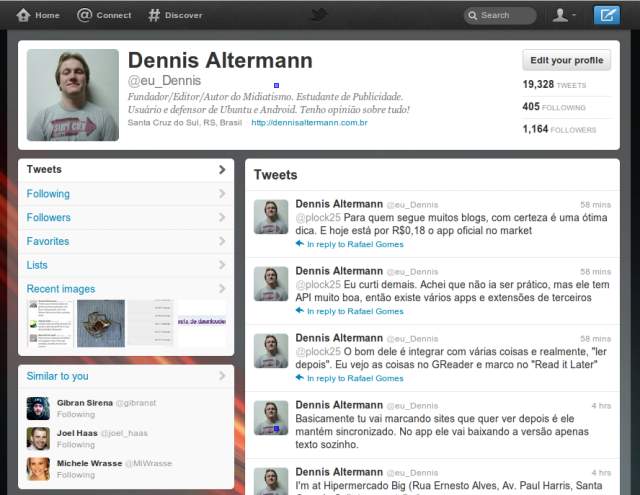The width and height of the screenshot is (640, 495).
Task: Click the Edit your profile button
Action: pos(567,60)
